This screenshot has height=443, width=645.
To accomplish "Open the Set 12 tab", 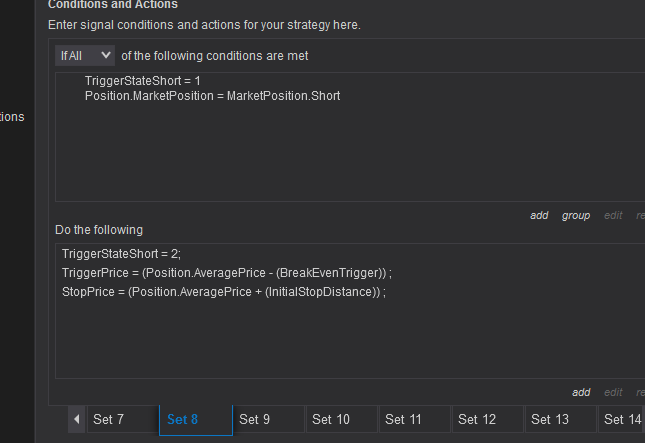I will click(x=476, y=420).
